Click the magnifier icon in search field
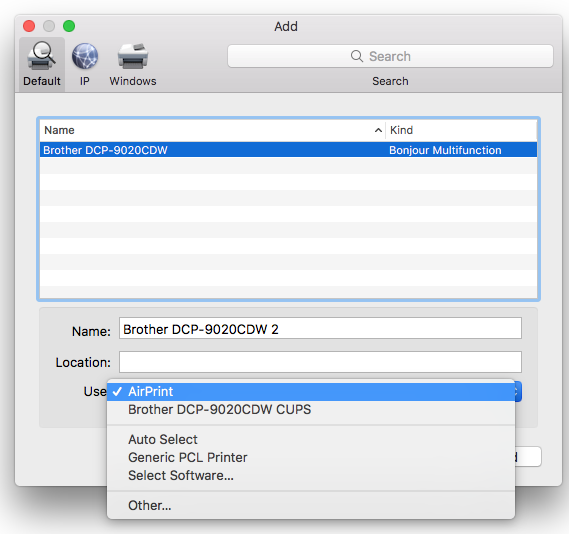This screenshot has width=569, height=534. point(357,56)
